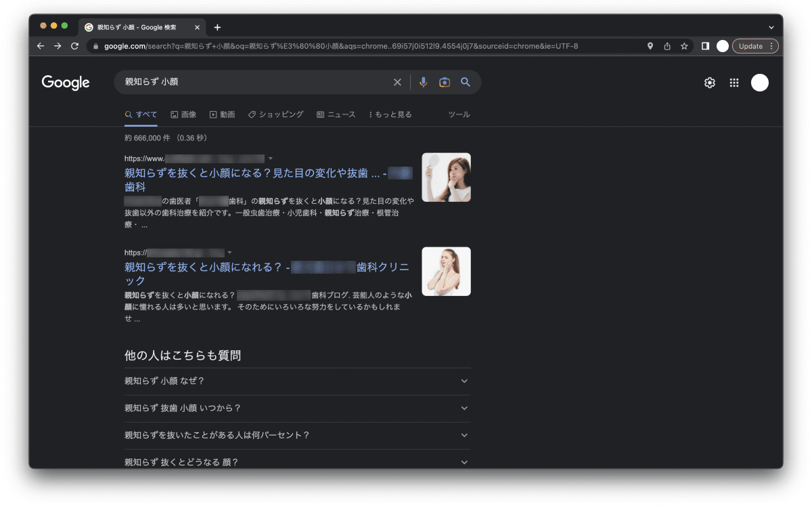Open first result 親知らずを抜くと小顔になる？
Viewport: 812px width, 508px height.
(268, 179)
